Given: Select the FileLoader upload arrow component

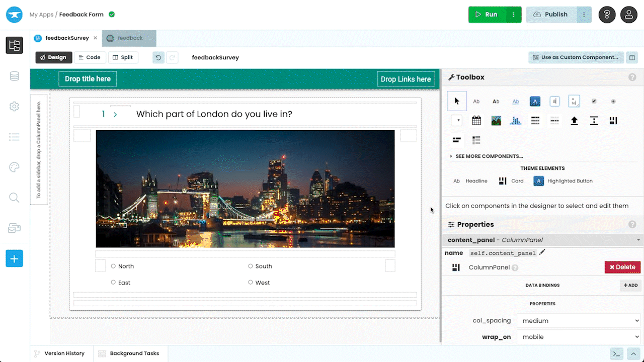Looking at the screenshot, I should 574,121.
